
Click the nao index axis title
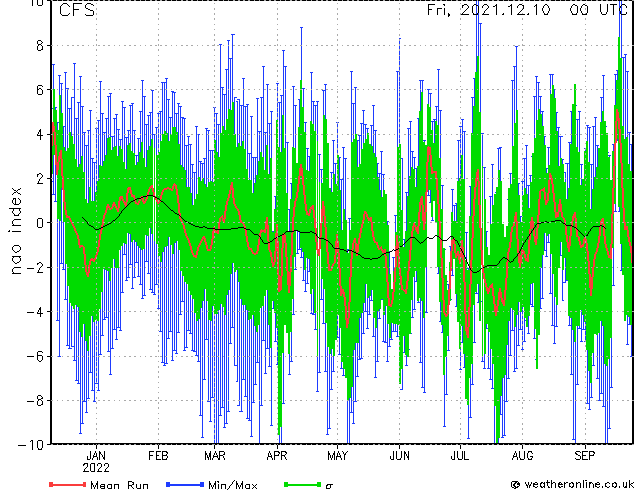[x=15, y=231]
